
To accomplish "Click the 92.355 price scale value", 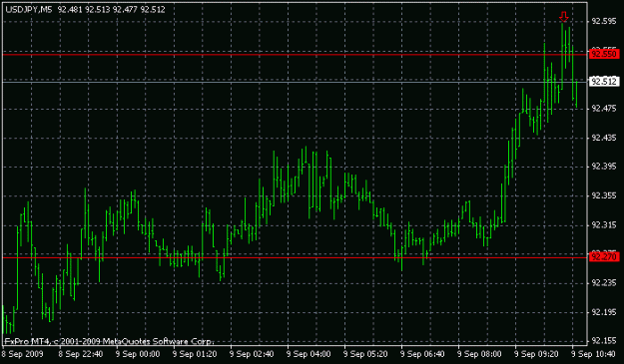I will pyautogui.click(x=604, y=195).
